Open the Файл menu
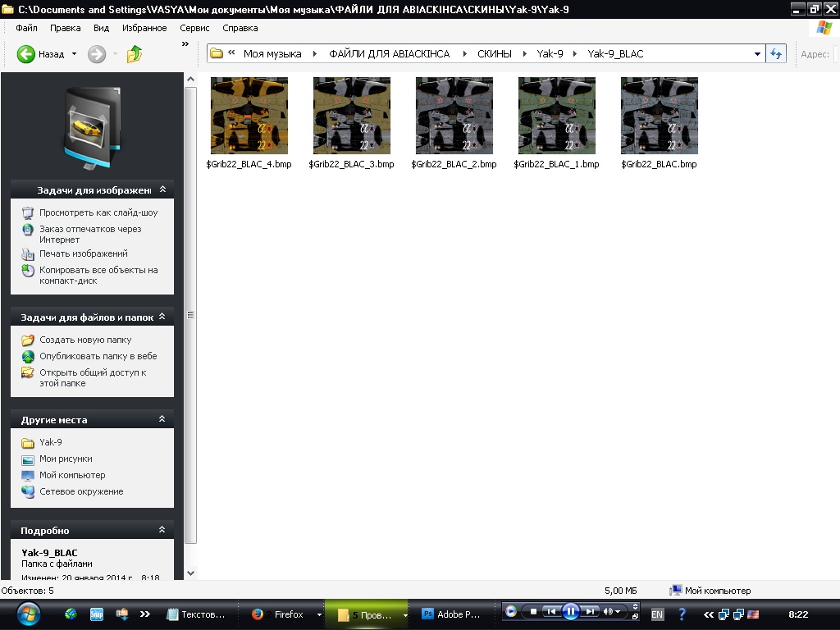This screenshot has width=840, height=630. (26, 28)
